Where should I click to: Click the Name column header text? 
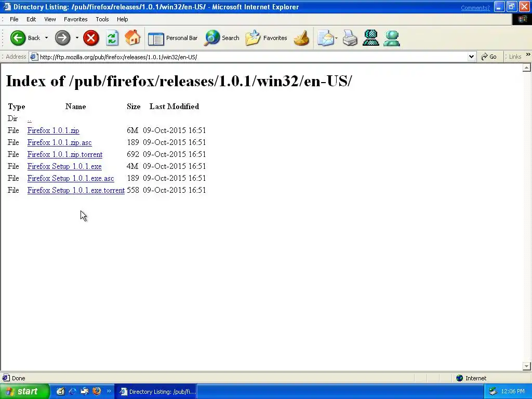coord(76,107)
